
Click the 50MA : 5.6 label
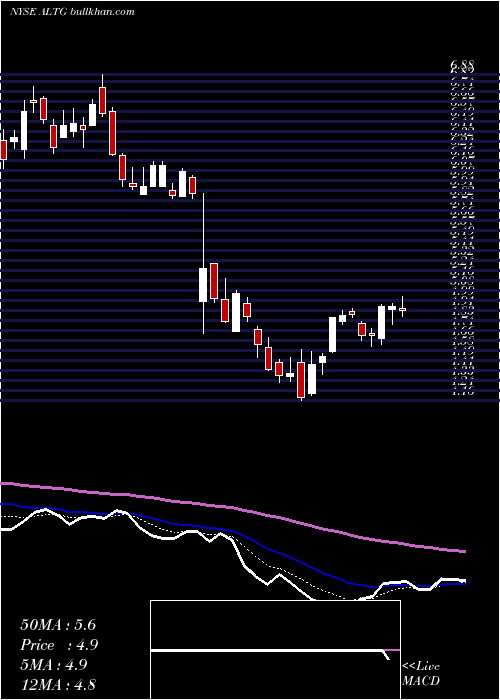(x=58, y=625)
